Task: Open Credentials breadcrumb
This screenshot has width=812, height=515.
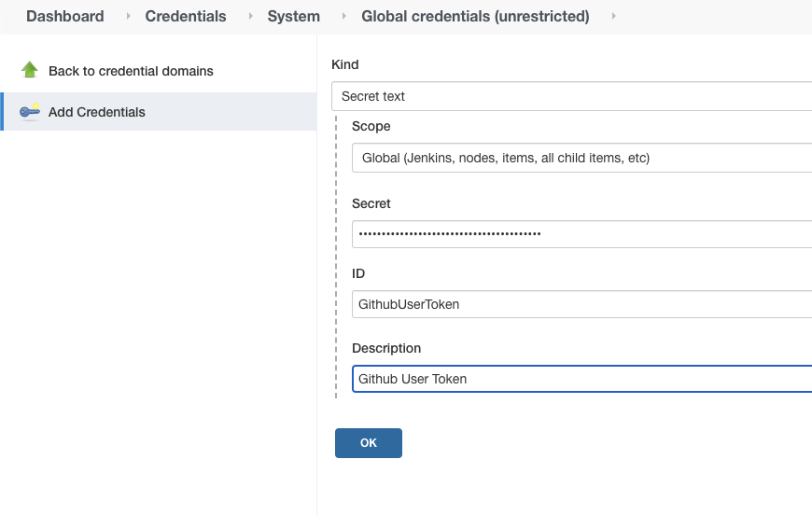Action: [x=186, y=16]
